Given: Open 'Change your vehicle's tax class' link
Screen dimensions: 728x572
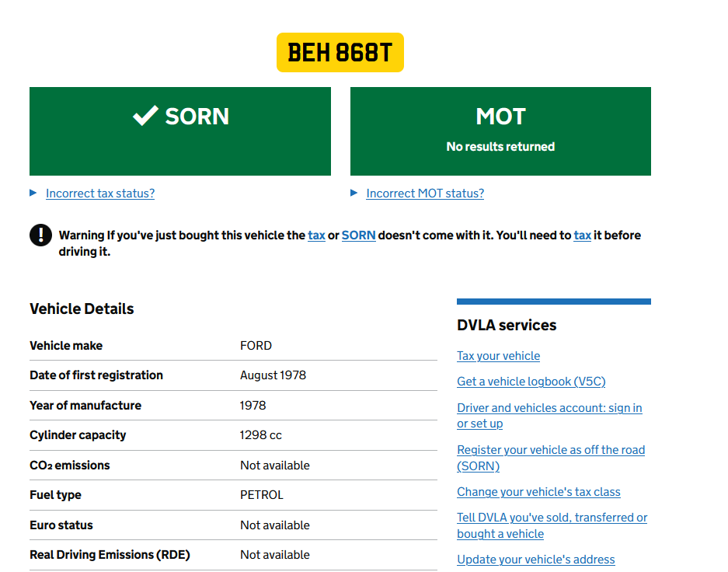Looking at the screenshot, I should [x=538, y=492].
